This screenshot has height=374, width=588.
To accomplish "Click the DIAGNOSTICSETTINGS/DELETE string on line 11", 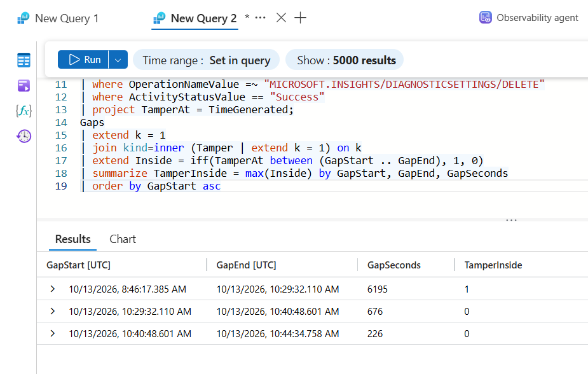I will click(404, 85).
